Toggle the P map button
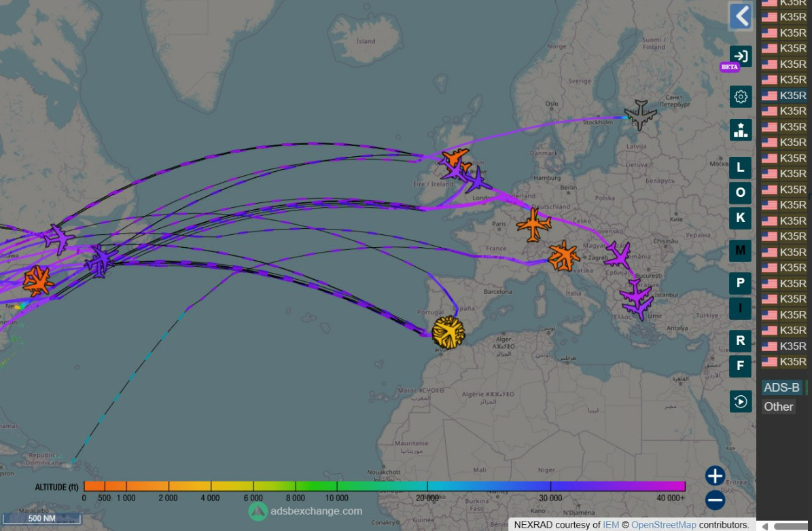 pos(741,283)
